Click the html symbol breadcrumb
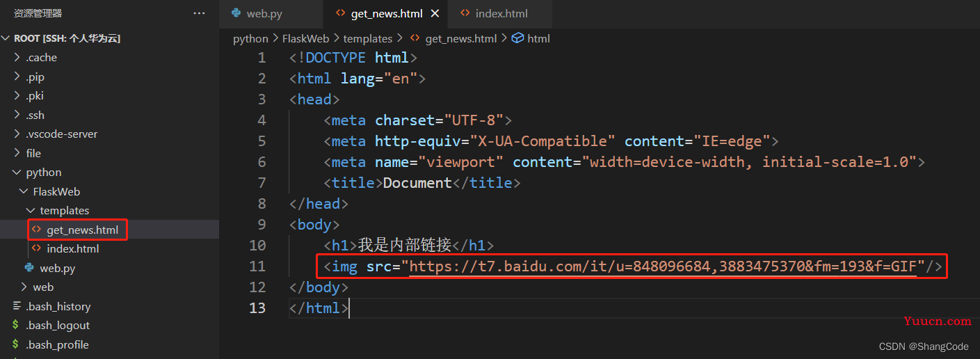980x359 pixels. pos(538,38)
